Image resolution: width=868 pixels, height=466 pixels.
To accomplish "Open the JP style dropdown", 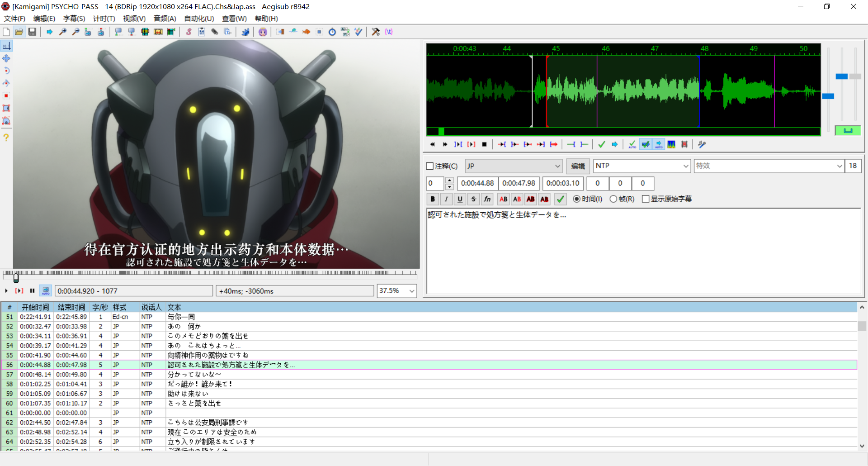I will pyautogui.click(x=514, y=166).
